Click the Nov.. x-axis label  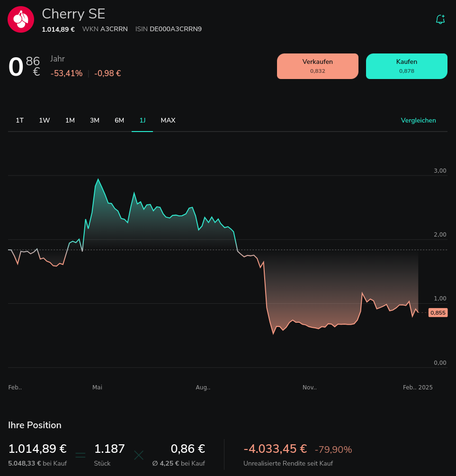[x=310, y=387]
